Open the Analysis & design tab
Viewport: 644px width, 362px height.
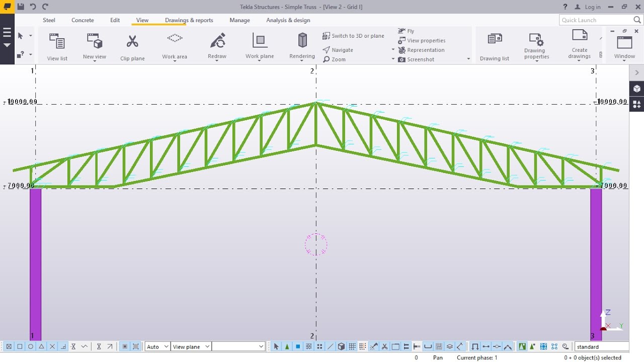[x=288, y=20]
